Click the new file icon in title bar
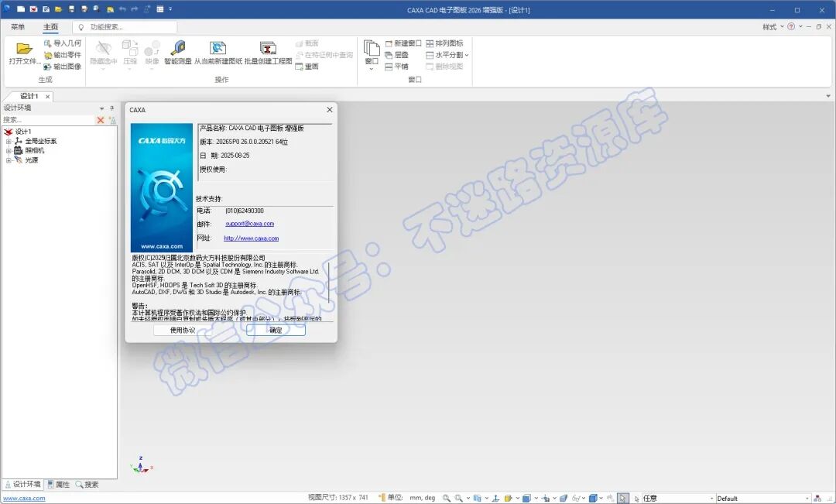 click(20, 9)
